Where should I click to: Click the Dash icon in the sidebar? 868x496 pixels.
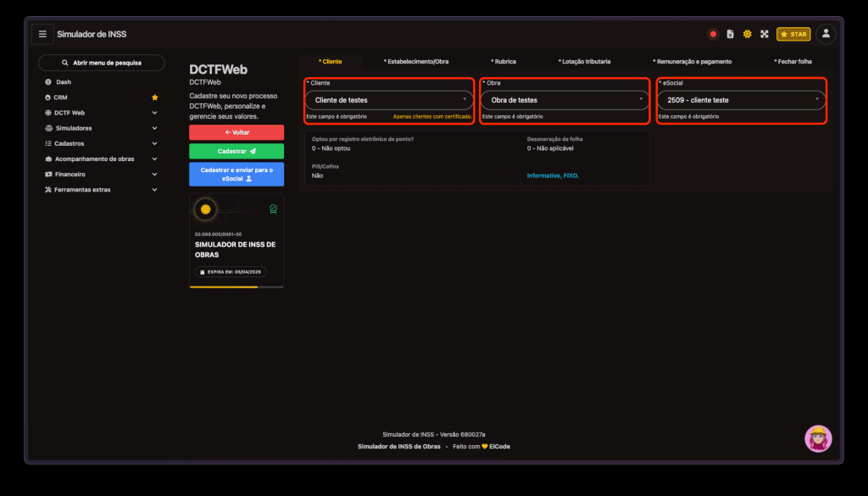pos(48,82)
